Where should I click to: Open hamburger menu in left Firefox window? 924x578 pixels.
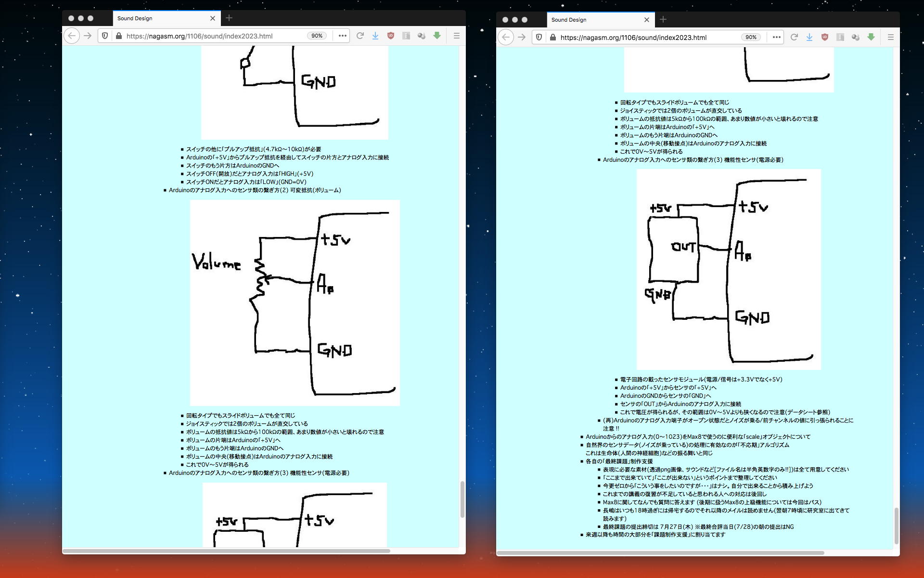pos(457,36)
